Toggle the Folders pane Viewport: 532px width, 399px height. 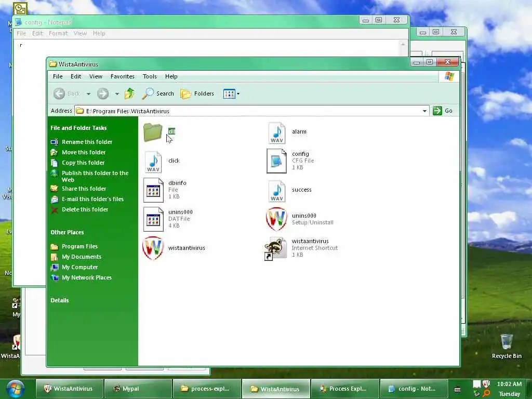(197, 94)
